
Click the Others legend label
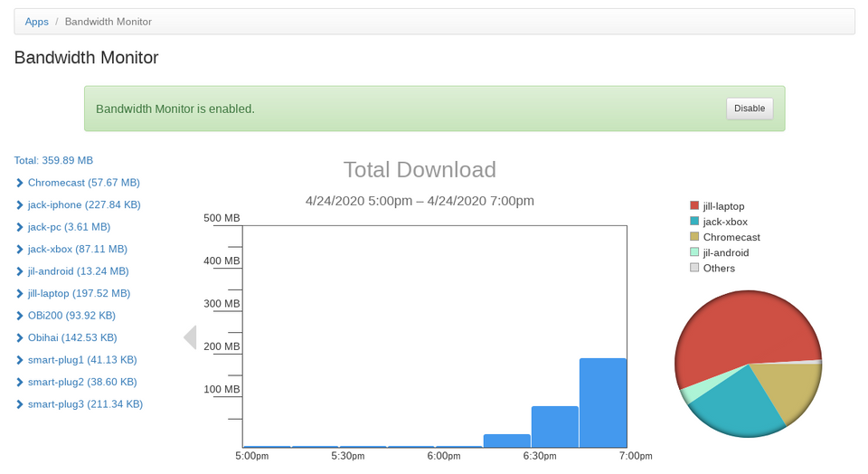point(719,268)
